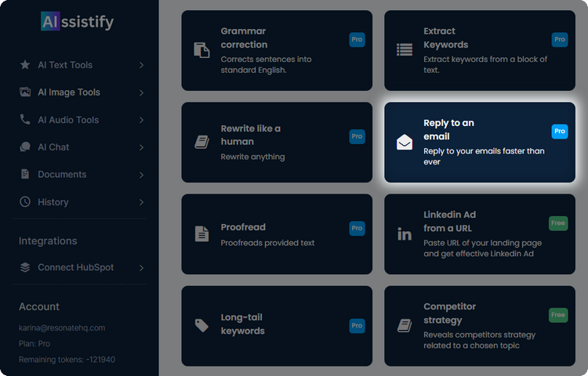Image resolution: width=588 pixels, height=376 pixels.
Task: Select the Linkedin Ad from a URL title
Action: 449,221
